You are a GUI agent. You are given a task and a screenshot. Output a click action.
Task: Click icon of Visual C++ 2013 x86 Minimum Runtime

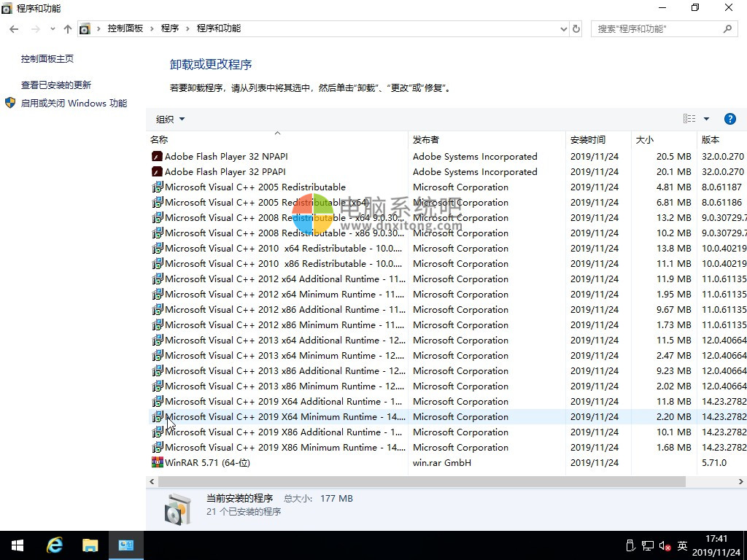pyautogui.click(x=158, y=386)
